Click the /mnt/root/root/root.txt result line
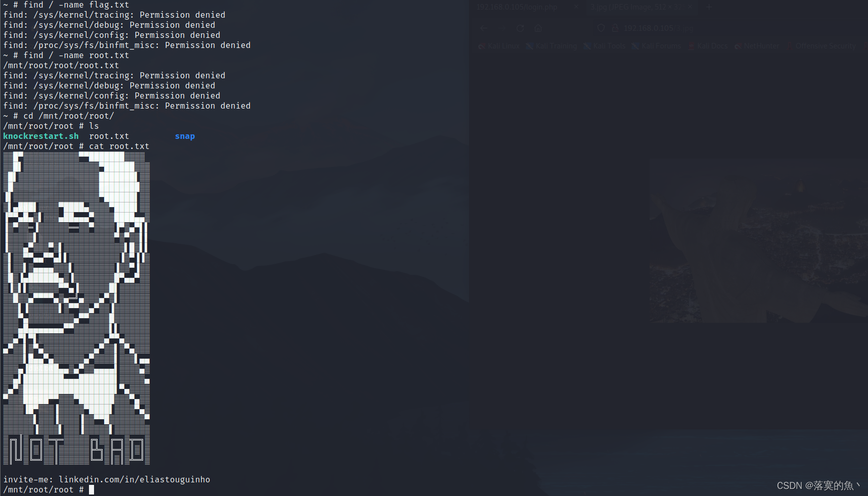The width and height of the screenshot is (868, 496). (61, 66)
